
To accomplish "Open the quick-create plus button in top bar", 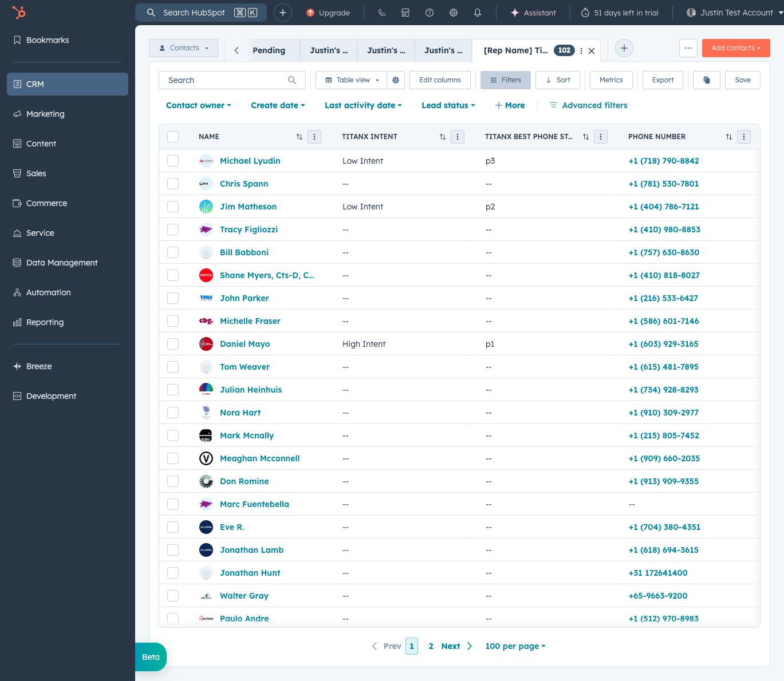I will [x=283, y=13].
